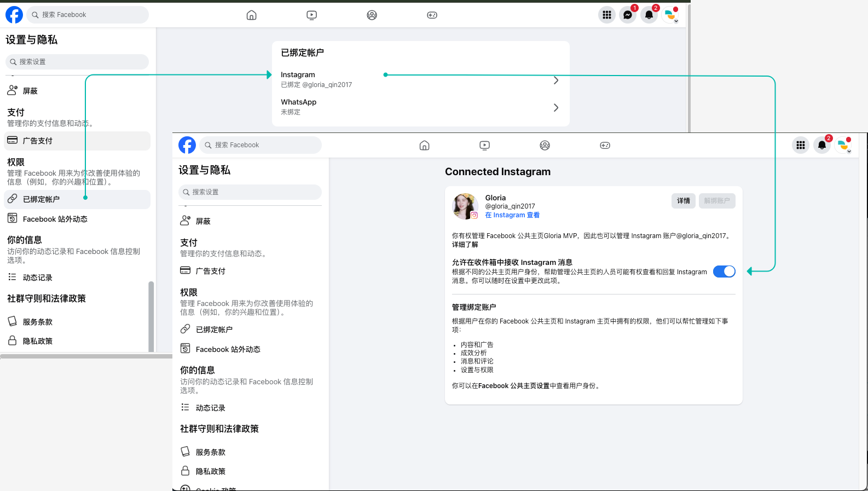Open notifications bell in back window
The image size is (868, 491).
649,15
